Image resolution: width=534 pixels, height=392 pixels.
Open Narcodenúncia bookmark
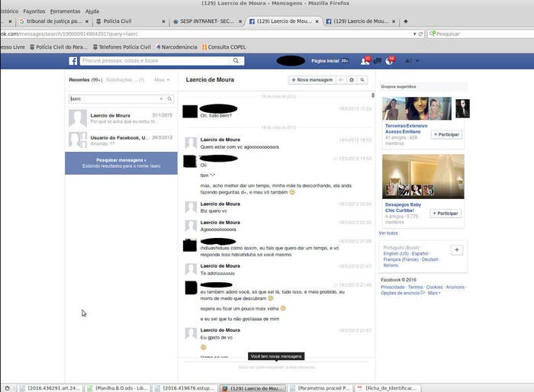[x=176, y=47]
